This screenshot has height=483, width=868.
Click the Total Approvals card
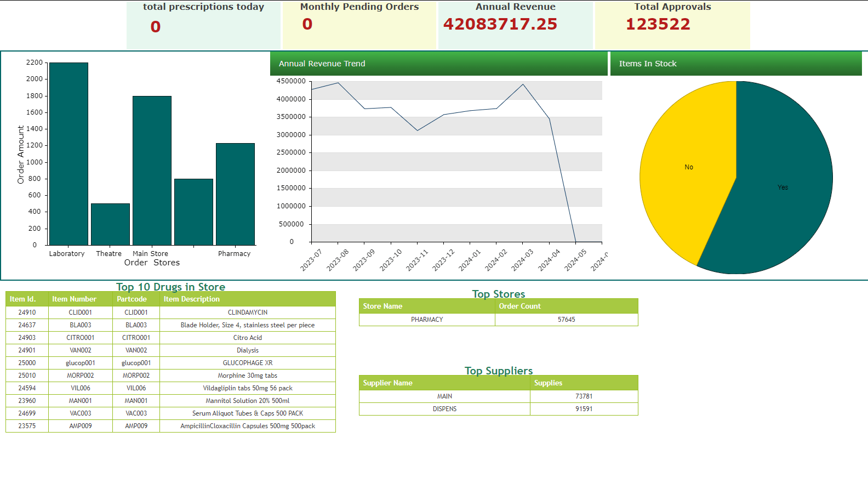coord(672,25)
